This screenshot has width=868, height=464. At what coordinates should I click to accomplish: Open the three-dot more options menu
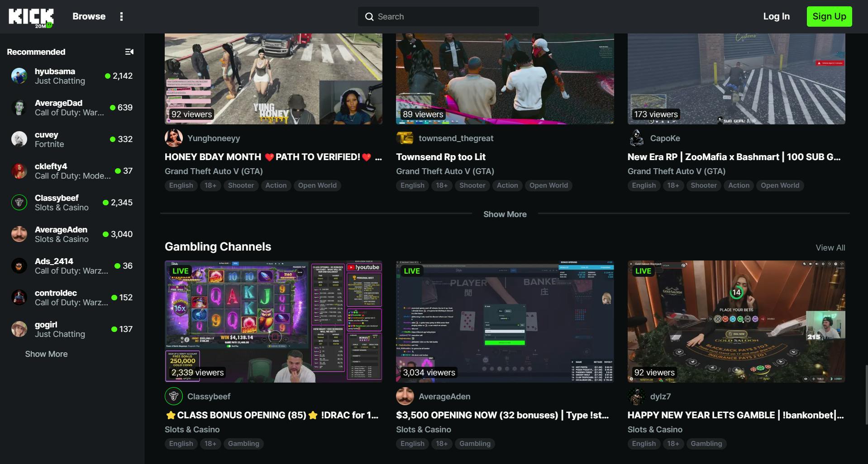click(121, 17)
